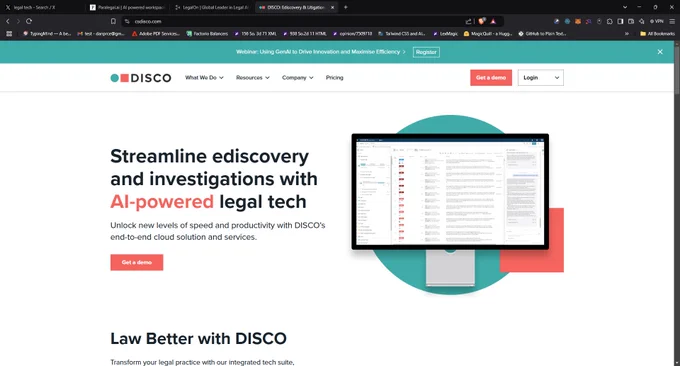Click the 938 So.2d 11 HTML bookmark
Screen dimensions: 680x366
305,34
